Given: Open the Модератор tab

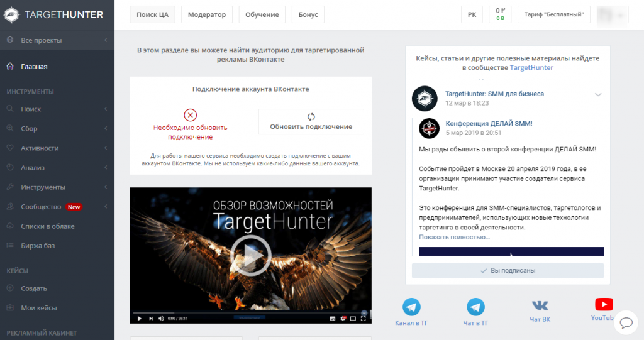Looking at the screenshot, I should click(x=206, y=14).
